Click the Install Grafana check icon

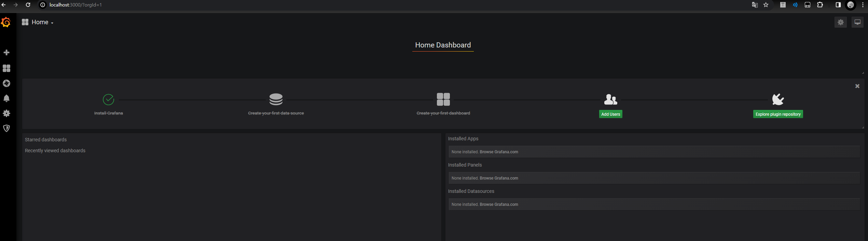click(109, 100)
